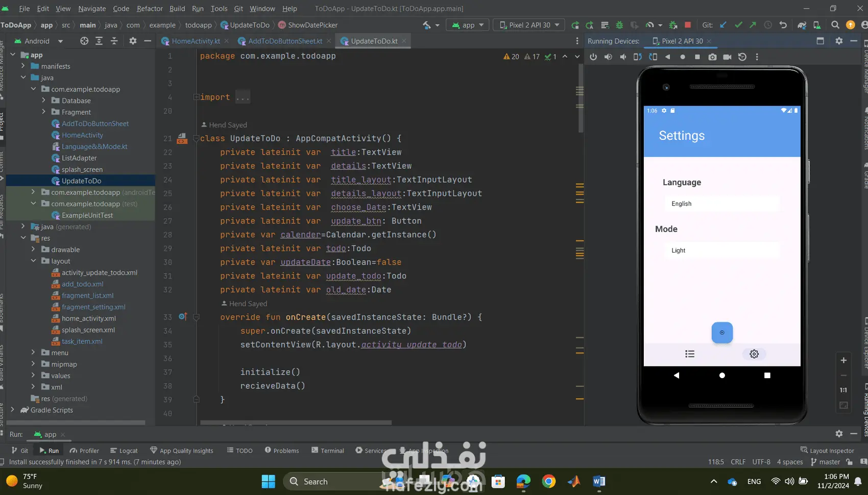Image resolution: width=868 pixels, height=495 pixels.
Task: Click the Apply Changes and Restart Activity icon
Action: [590, 25]
